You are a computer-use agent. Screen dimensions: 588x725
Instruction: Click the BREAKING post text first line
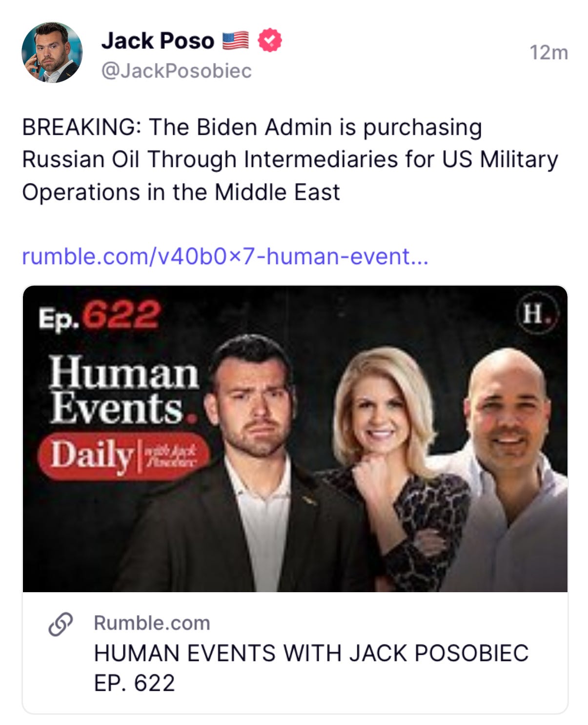pyautogui.click(x=252, y=127)
